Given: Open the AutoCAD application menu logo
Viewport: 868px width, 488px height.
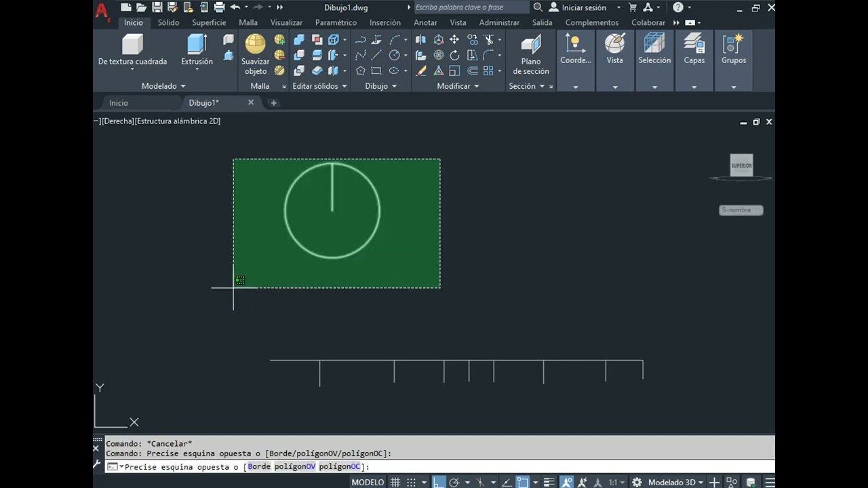Looking at the screenshot, I should coord(102,11).
